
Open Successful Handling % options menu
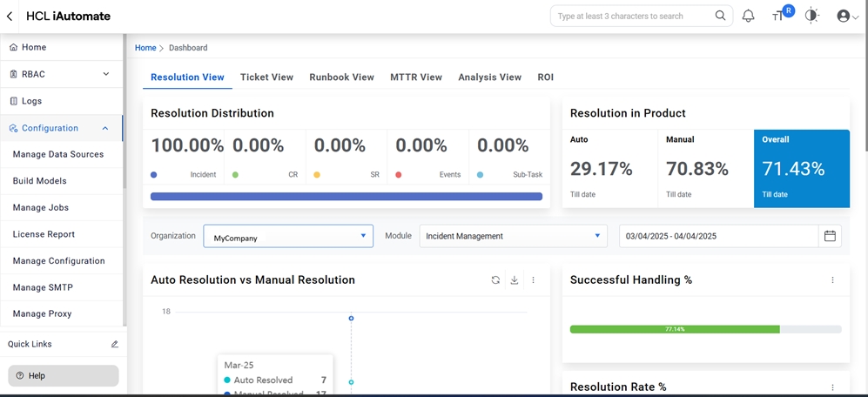click(x=832, y=280)
